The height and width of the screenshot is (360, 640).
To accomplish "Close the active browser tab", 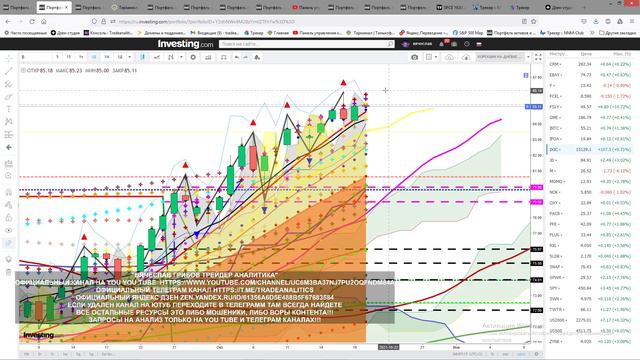I will coord(67,7).
